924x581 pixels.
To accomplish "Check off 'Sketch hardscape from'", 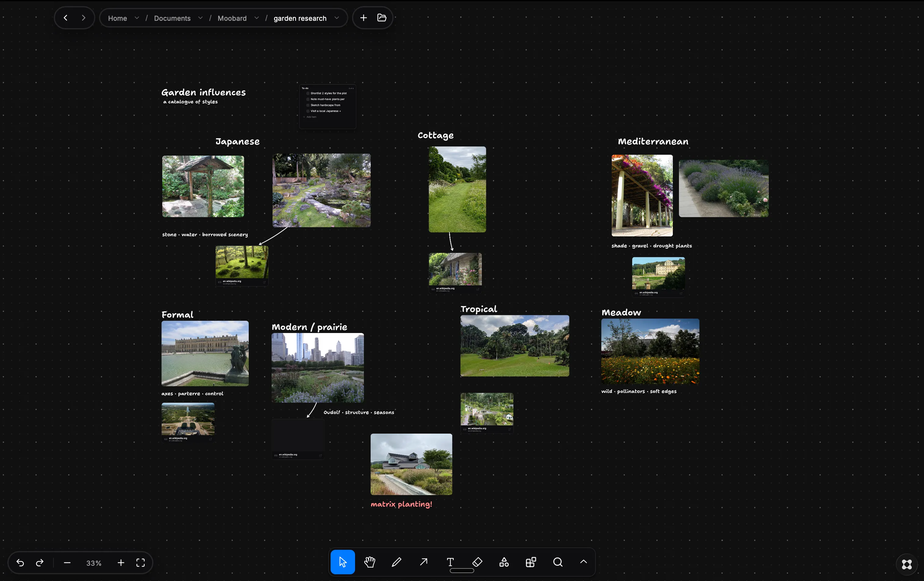I will click(x=308, y=105).
